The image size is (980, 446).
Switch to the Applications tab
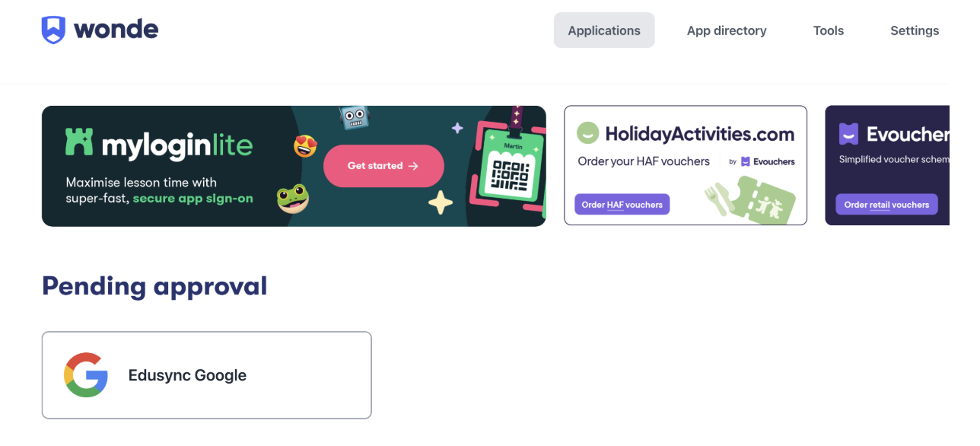[x=604, y=30]
